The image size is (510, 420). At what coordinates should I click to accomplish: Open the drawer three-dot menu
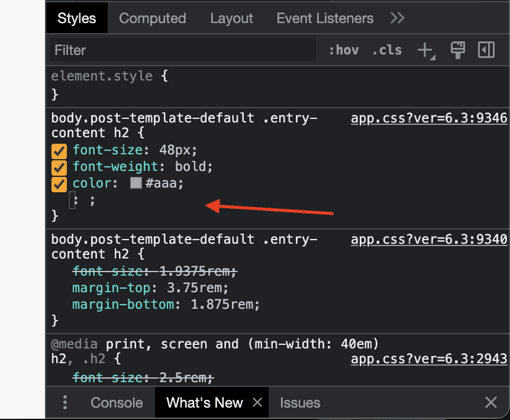point(65,402)
